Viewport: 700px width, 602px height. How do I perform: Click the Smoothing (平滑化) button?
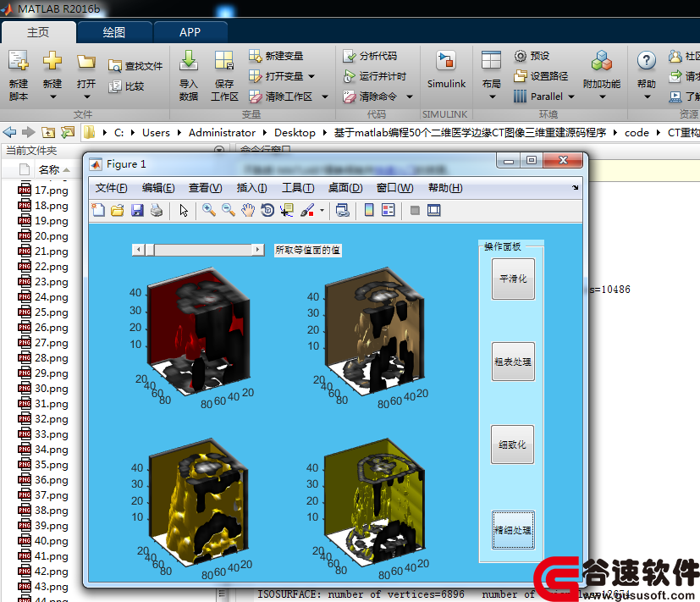[x=513, y=279]
